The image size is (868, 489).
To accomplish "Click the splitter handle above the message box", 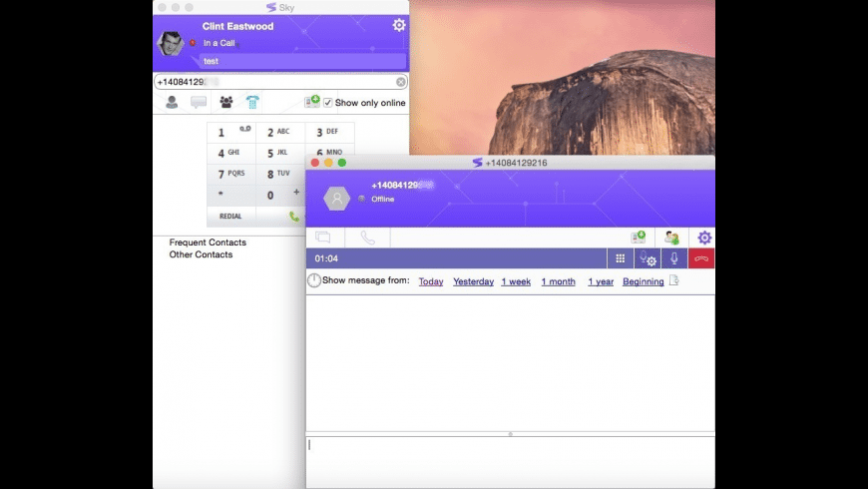I will tap(511, 434).
